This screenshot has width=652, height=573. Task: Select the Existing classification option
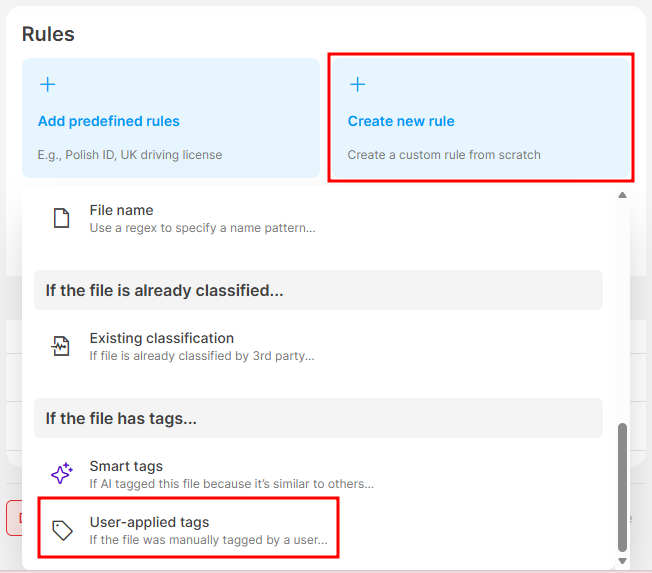pyautogui.click(x=161, y=338)
